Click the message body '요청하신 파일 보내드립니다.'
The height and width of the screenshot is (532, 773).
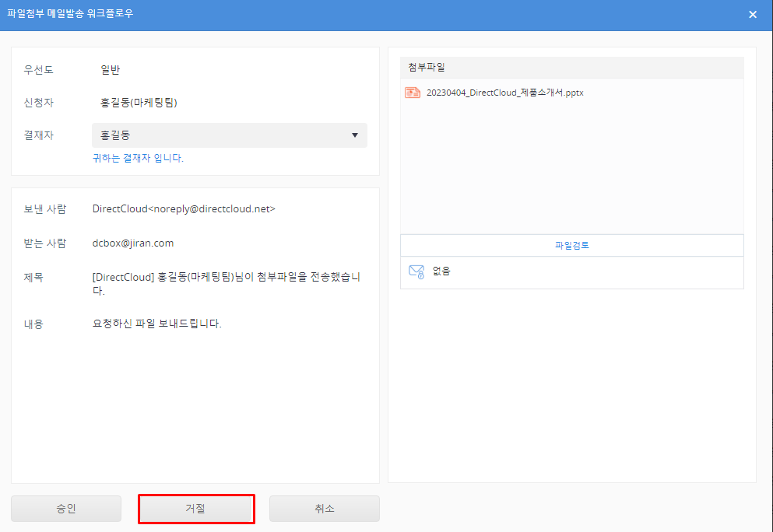(156, 324)
